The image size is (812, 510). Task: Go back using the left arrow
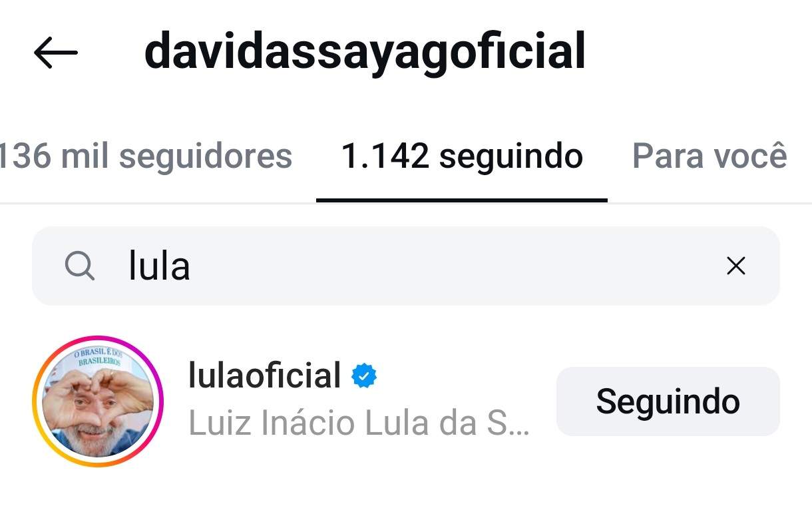(56, 53)
